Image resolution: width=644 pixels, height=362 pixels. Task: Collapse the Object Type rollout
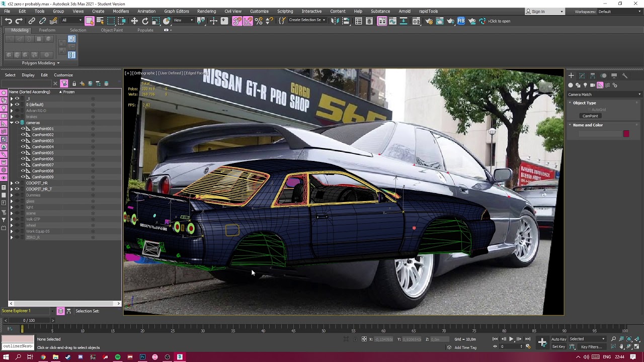pyautogui.click(x=584, y=103)
